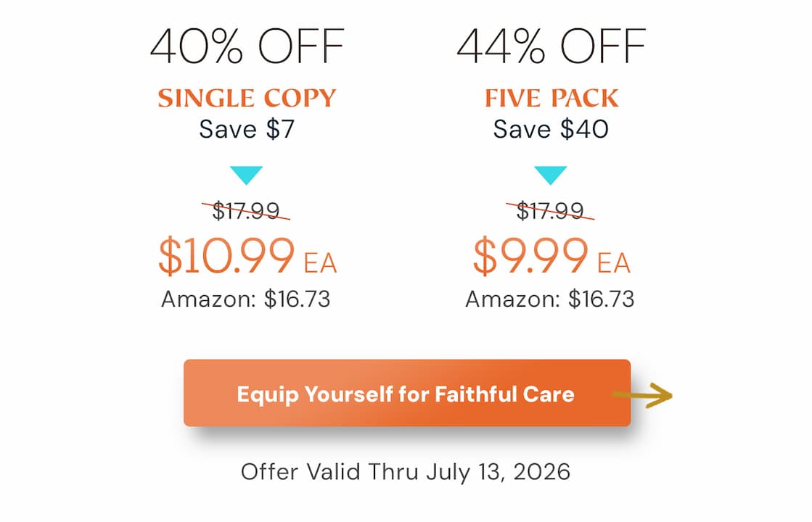Image resolution: width=812 pixels, height=522 pixels.
Task: Click Offer Valid Thru July 13, 2026
Action: tap(406, 472)
